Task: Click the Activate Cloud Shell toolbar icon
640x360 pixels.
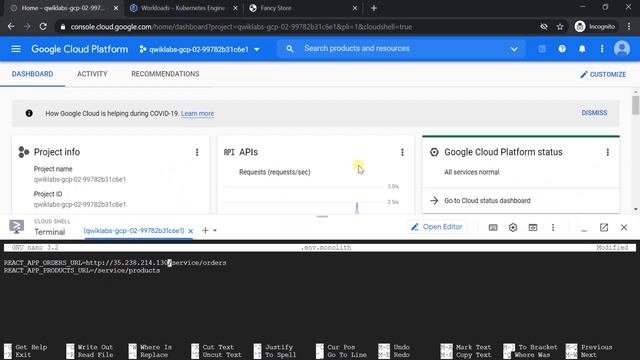Action: 542,49
